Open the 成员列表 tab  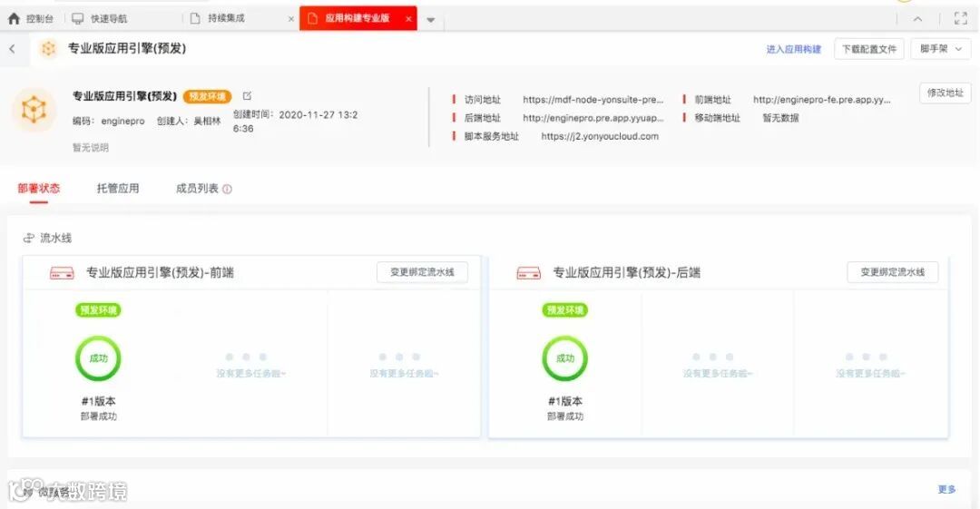click(x=197, y=188)
